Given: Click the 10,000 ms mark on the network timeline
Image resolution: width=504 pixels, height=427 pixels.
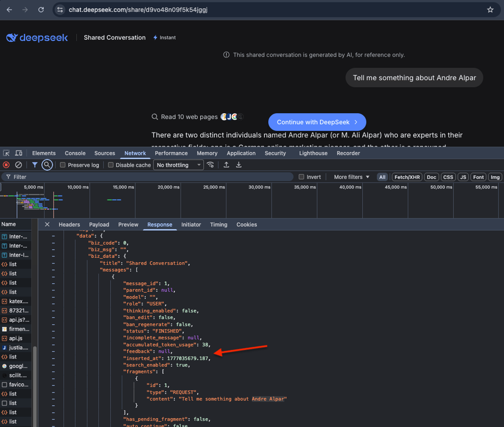Looking at the screenshot, I should (78, 187).
